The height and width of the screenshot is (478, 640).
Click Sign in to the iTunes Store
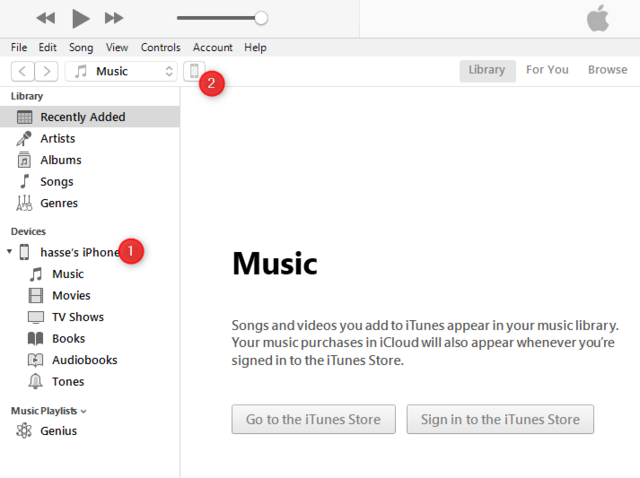point(500,419)
